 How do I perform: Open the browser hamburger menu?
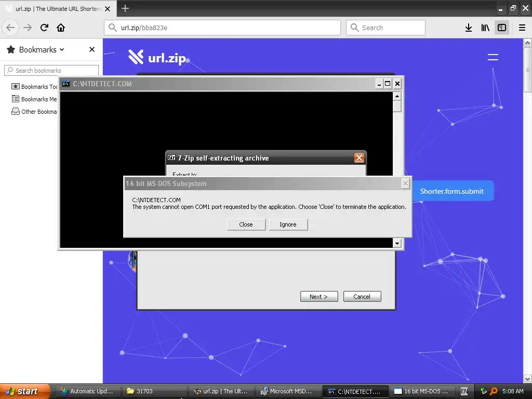[x=522, y=28]
